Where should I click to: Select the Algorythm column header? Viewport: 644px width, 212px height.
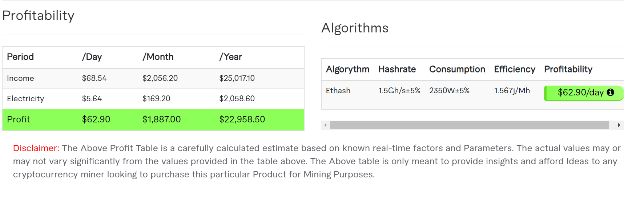pyautogui.click(x=347, y=69)
